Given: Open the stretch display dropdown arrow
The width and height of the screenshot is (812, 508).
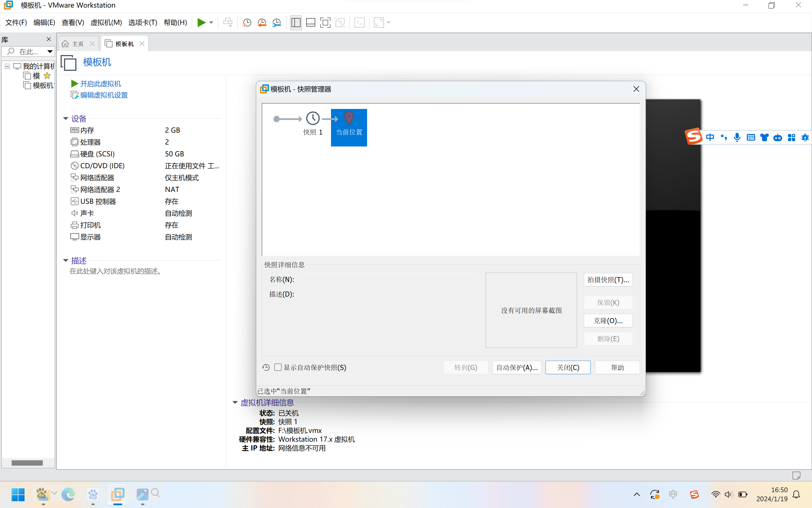Looking at the screenshot, I should click(x=389, y=23).
